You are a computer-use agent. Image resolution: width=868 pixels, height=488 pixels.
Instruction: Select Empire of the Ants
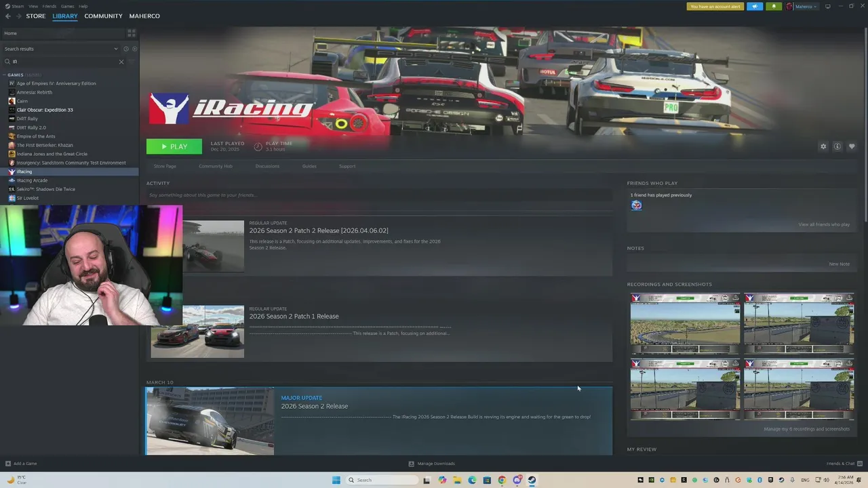point(36,136)
